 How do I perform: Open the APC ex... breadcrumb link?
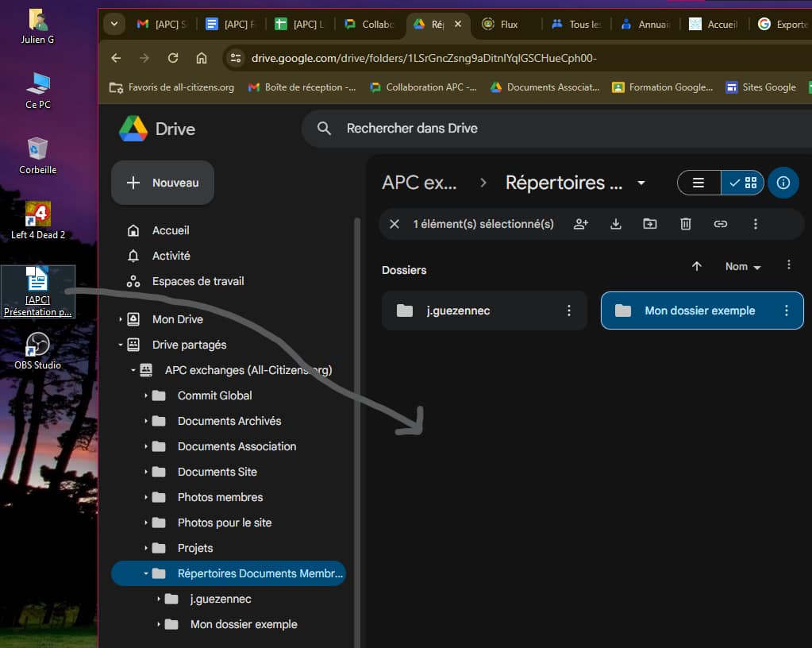click(419, 183)
